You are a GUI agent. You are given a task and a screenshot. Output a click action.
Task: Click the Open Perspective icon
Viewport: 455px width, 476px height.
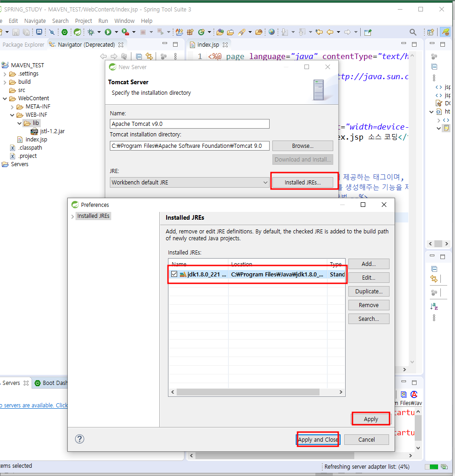430,32
